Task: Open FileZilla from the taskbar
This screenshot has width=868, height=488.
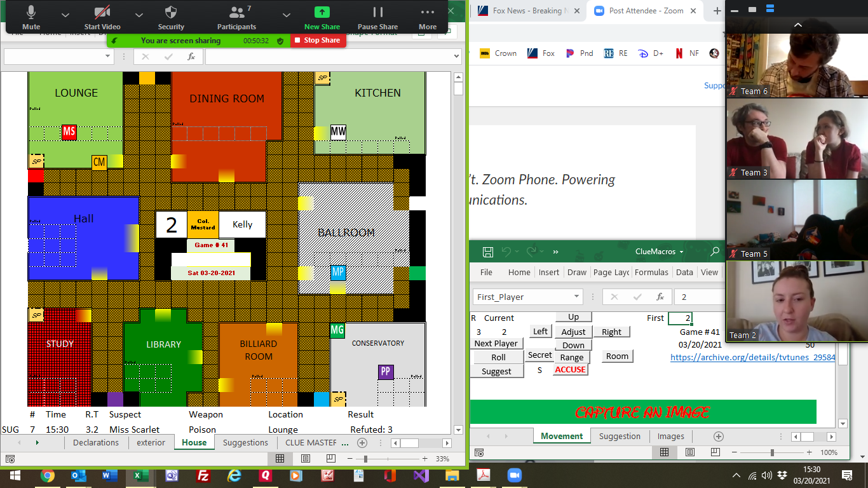Action: coord(203,475)
